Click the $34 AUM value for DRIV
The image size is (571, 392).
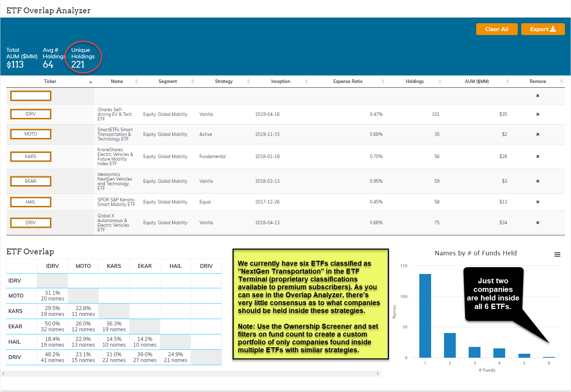(x=503, y=223)
